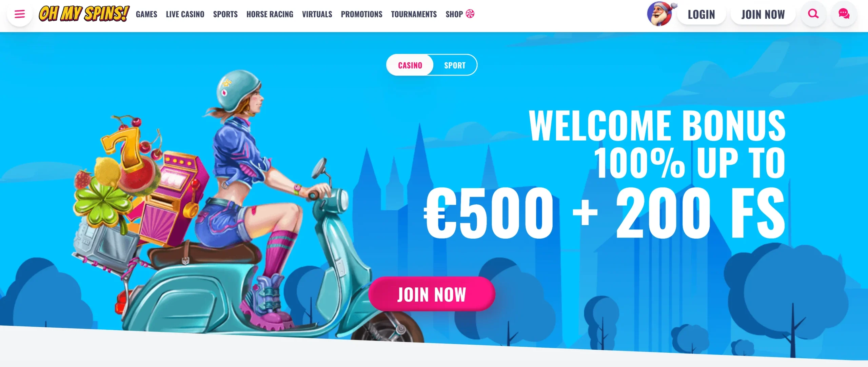Open the Tournaments section
The height and width of the screenshot is (367, 868).
point(414,14)
